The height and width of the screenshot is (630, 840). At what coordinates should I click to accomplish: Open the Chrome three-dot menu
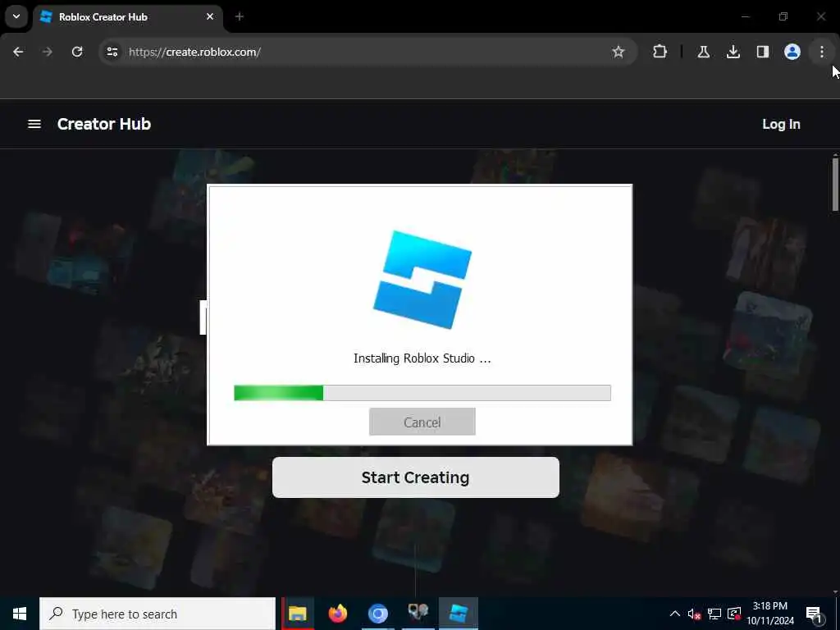coord(821,52)
